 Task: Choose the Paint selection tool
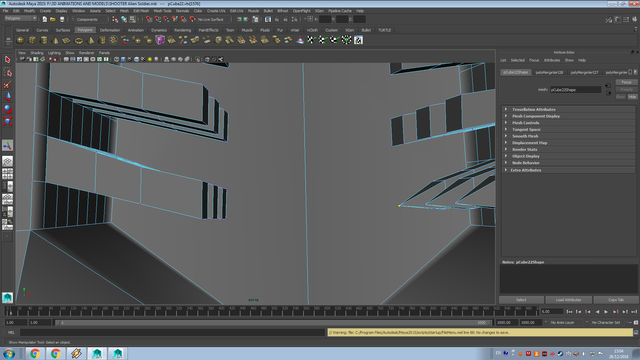click(x=7, y=84)
